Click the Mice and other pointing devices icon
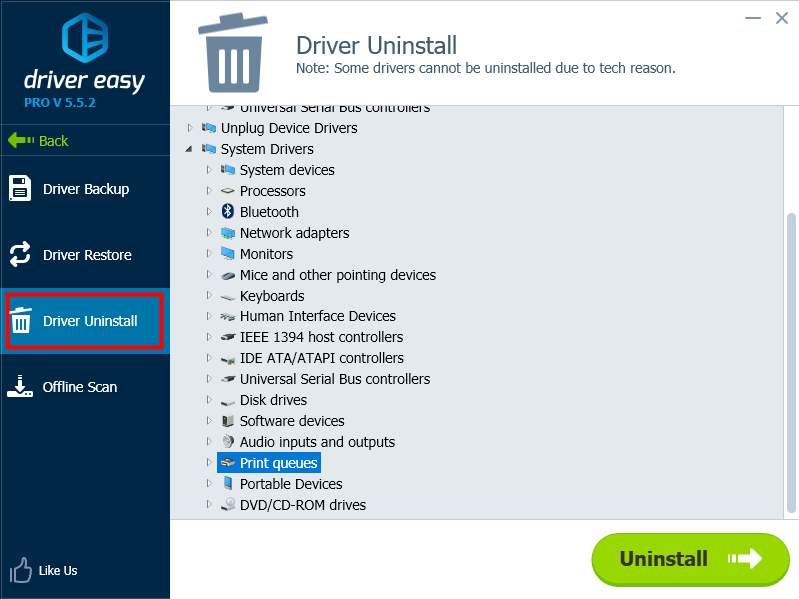The height and width of the screenshot is (599, 799). click(228, 275)
